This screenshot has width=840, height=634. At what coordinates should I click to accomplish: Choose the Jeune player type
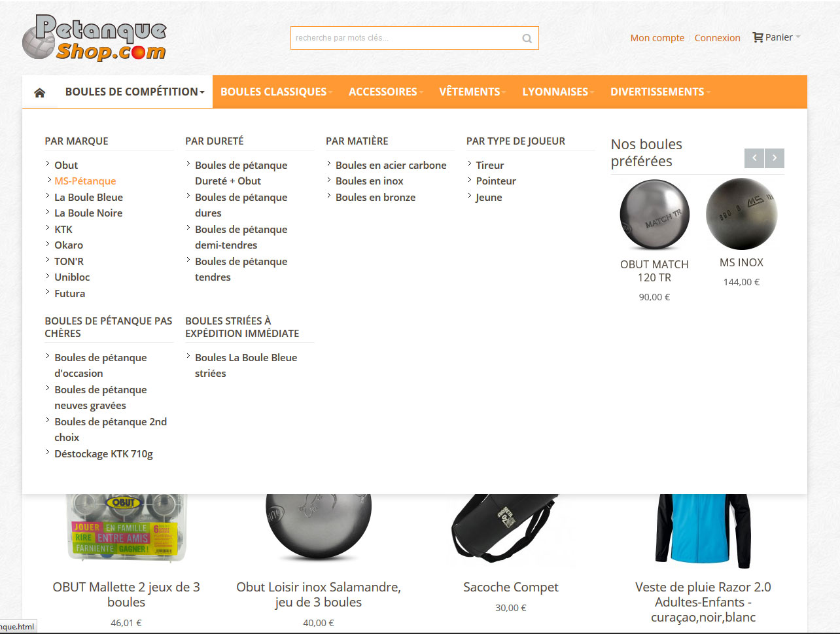pos(489,197)
